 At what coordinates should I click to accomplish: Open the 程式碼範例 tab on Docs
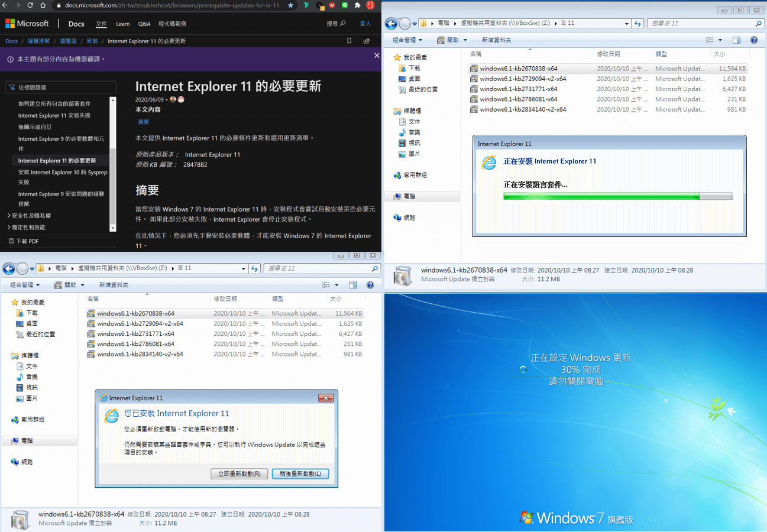point(172,24)
